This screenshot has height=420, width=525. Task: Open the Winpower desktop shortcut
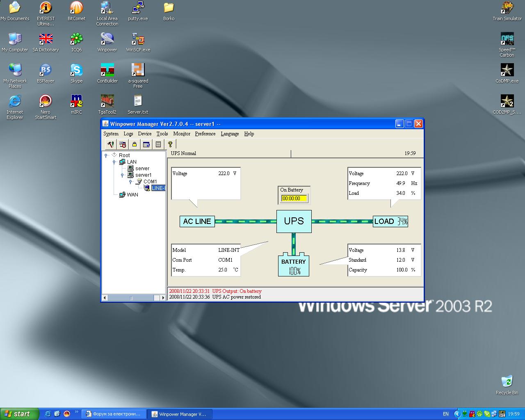click(107, 43)
